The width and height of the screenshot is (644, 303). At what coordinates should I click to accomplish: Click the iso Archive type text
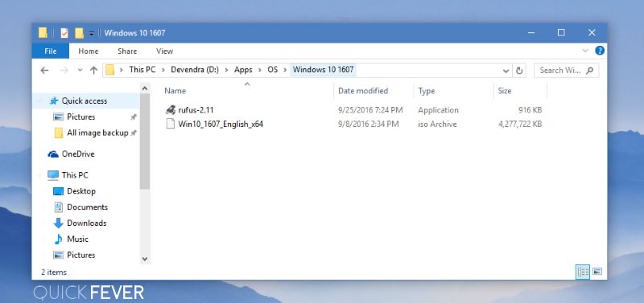coord(437,124)
